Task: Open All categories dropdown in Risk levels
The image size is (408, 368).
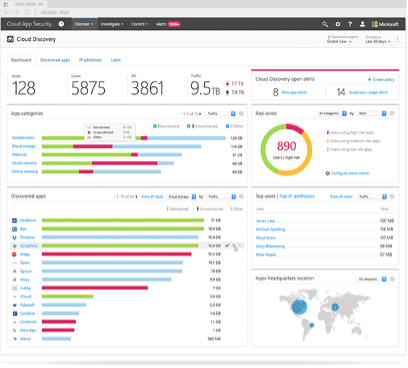Action: click(332, 114)
